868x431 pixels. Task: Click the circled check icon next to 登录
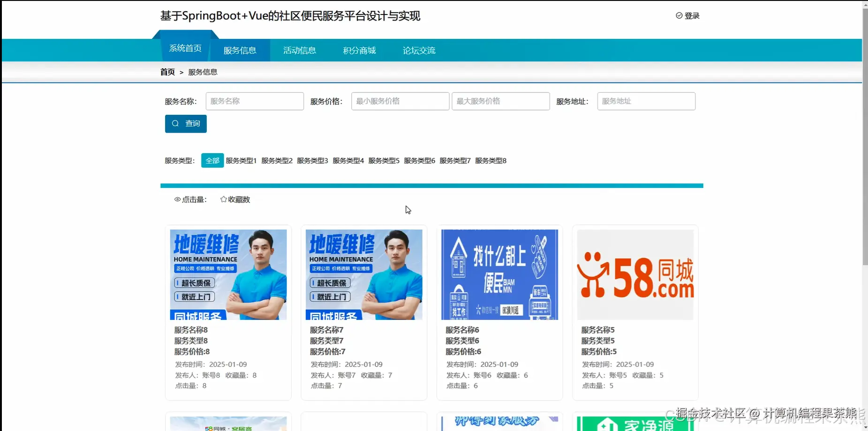tap(679, 15)
